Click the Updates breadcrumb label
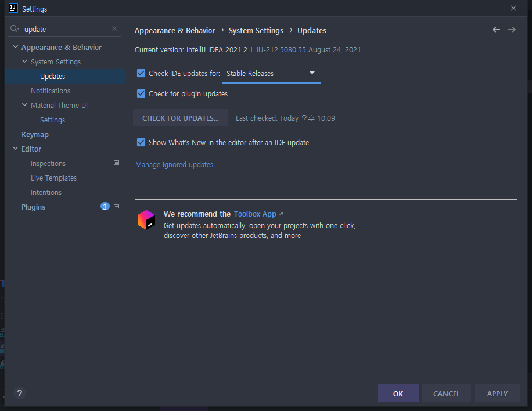This screenshot has height=411, width=532. [312, 31]
